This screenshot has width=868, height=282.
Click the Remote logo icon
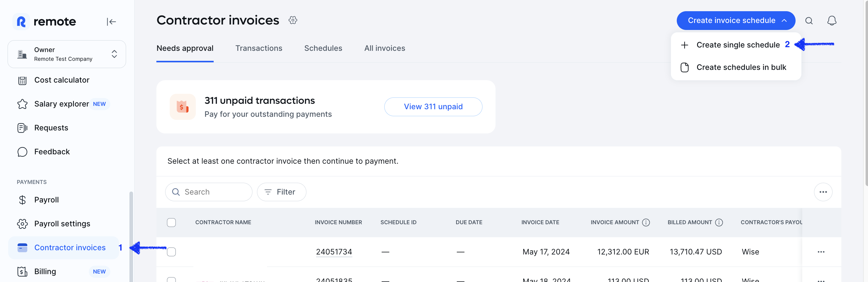coord(22,21)
